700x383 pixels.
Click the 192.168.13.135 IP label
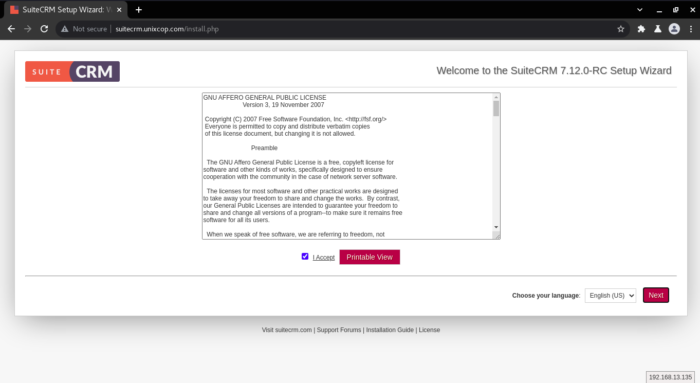coord(670,377)
